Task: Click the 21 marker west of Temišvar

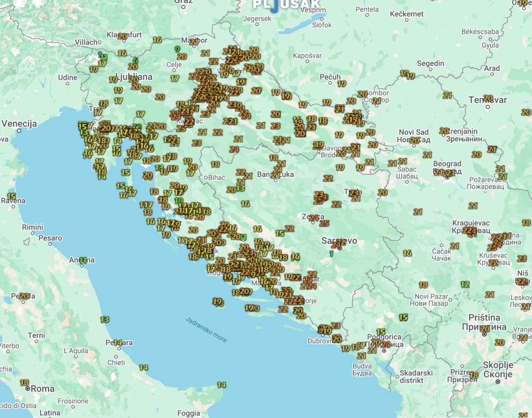Action: 447,95
